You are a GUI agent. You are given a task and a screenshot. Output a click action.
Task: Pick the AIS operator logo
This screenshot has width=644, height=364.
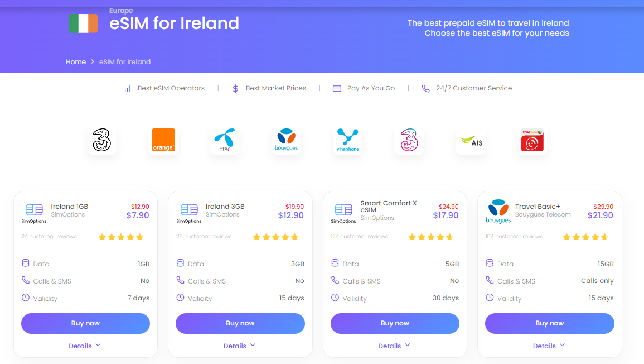point(471,140)
